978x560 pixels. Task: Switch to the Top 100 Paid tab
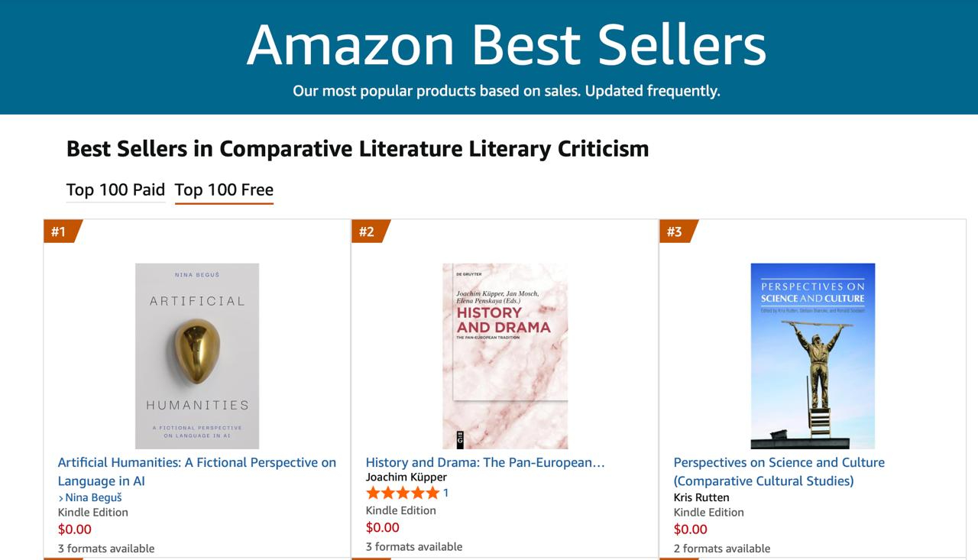click(115, 189)
